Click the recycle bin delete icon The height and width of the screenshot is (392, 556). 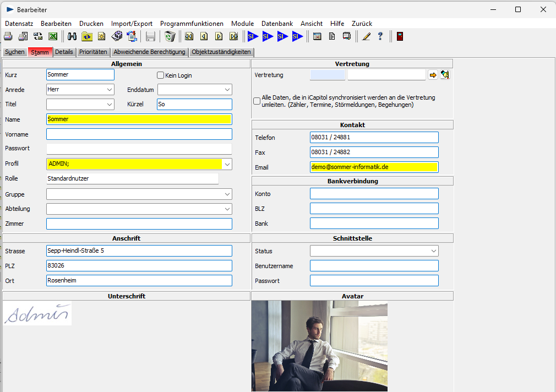(170, 36)
